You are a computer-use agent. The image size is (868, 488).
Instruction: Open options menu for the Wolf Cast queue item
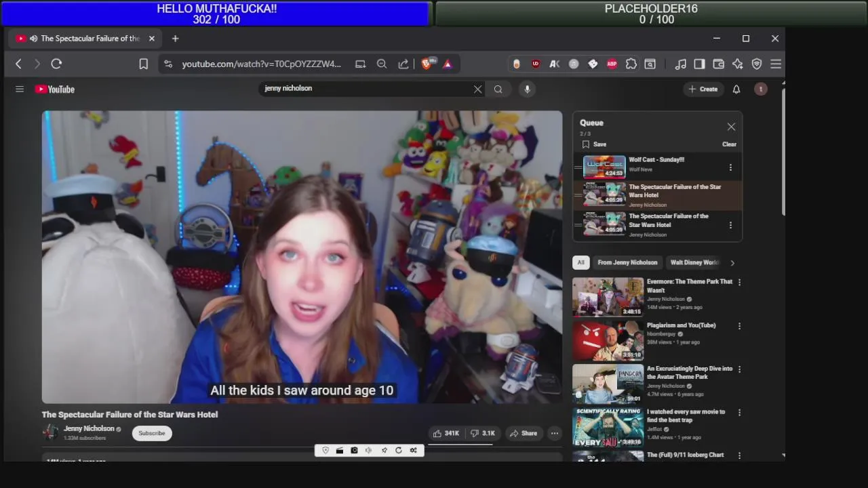[730, 167]
